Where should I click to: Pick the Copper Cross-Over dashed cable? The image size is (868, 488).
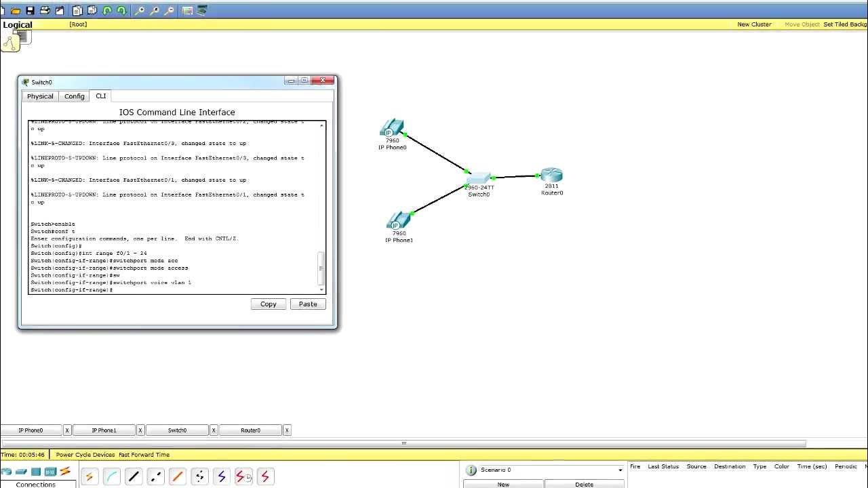[x=156, y=476]
